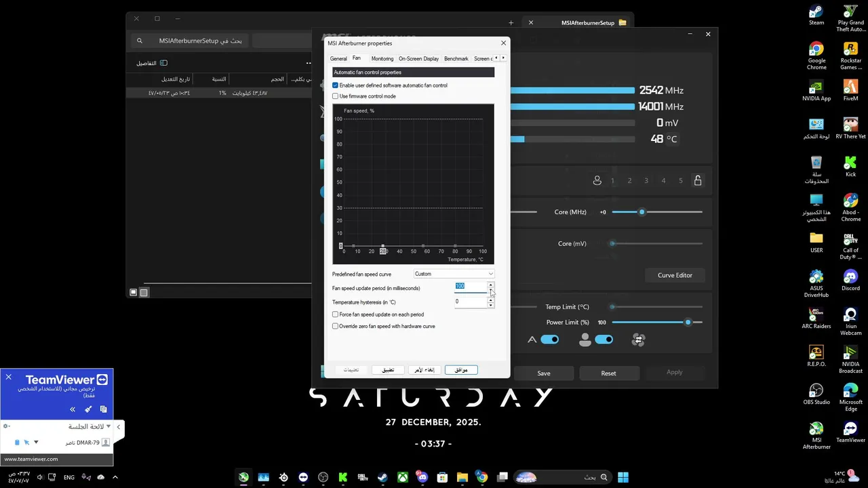Click the remote pointer icon for DMAR-79
The height and width of the screenshot is (488, 868).
tap(26, 443)
